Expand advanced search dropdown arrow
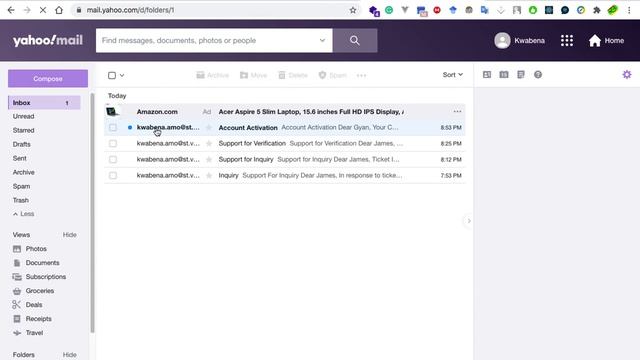The image size is (640, 360). click(322, 40)
